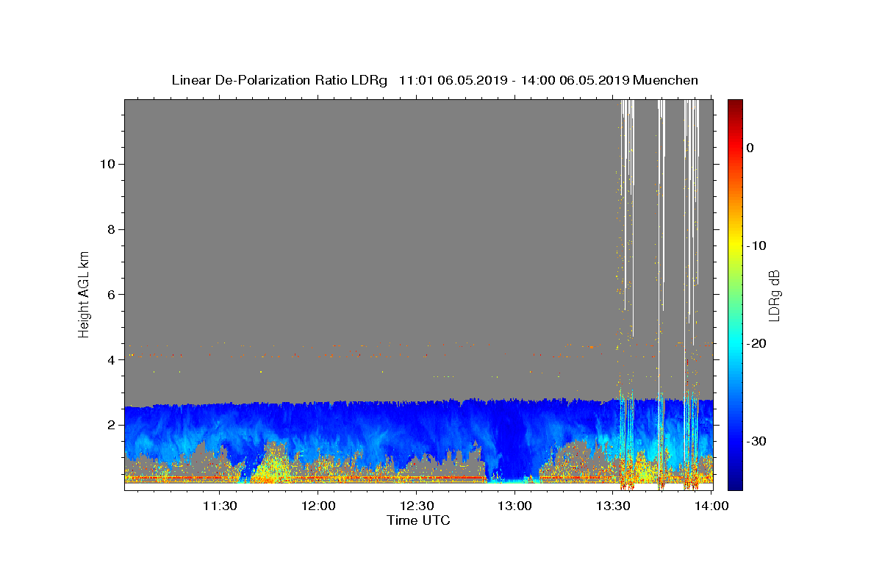Click the start time '11:01 06.05.2019' in title
This screenshot has width=882, height=588.
coord(451,80)
